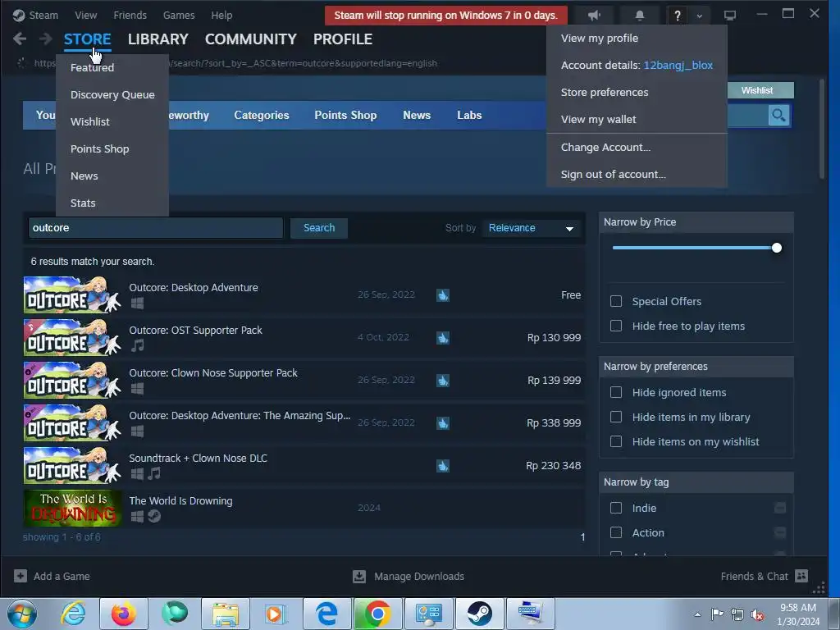
Task: Open the COMMUNITY tab
Action: click(251, 39)
